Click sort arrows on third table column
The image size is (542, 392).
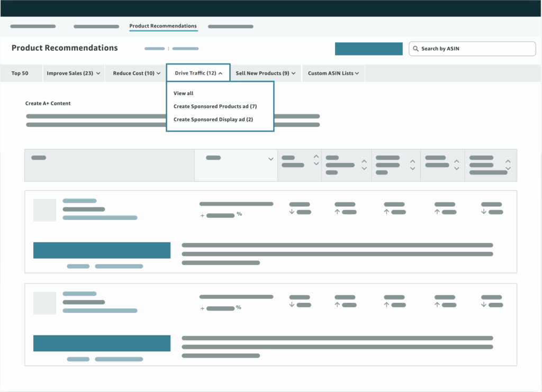[x=316, y=160]
